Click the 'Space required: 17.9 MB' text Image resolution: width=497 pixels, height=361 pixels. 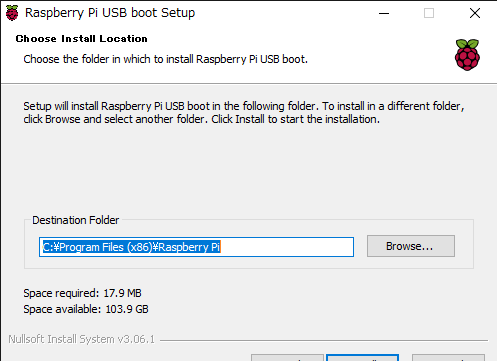pos(82,293)
